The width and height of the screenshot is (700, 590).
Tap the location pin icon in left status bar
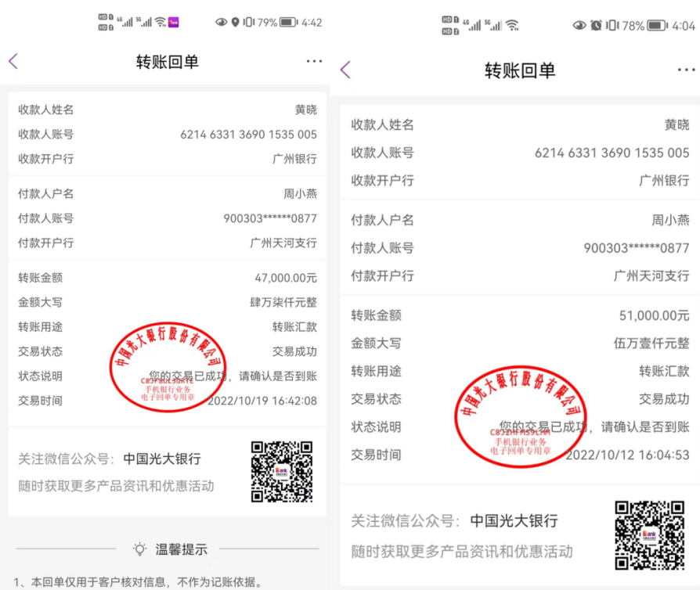[x=235, y=23]
